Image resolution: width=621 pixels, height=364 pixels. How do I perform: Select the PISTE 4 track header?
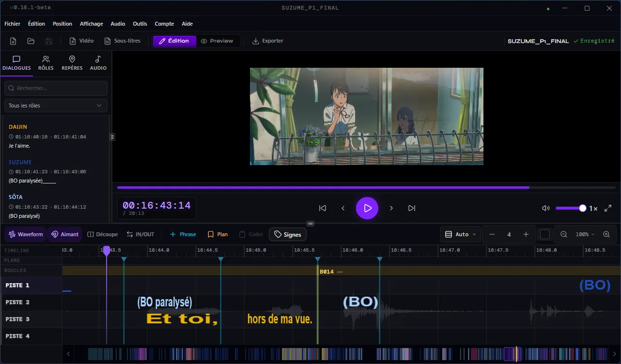point(31,336)
